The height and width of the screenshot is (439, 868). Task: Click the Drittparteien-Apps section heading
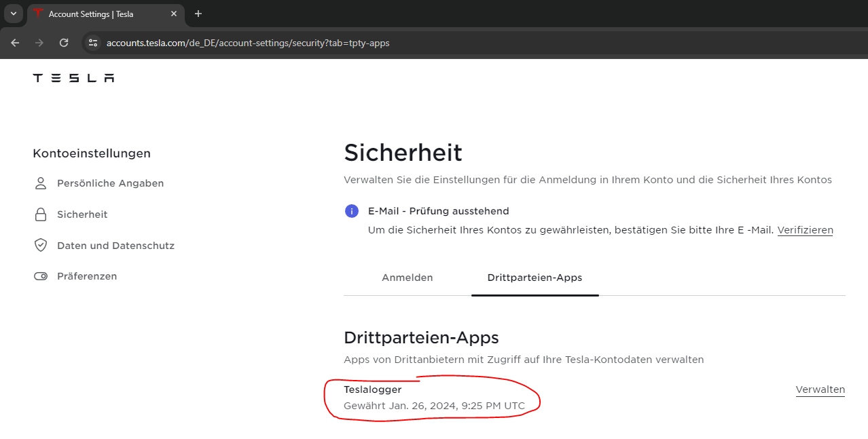tap(422, 338)
